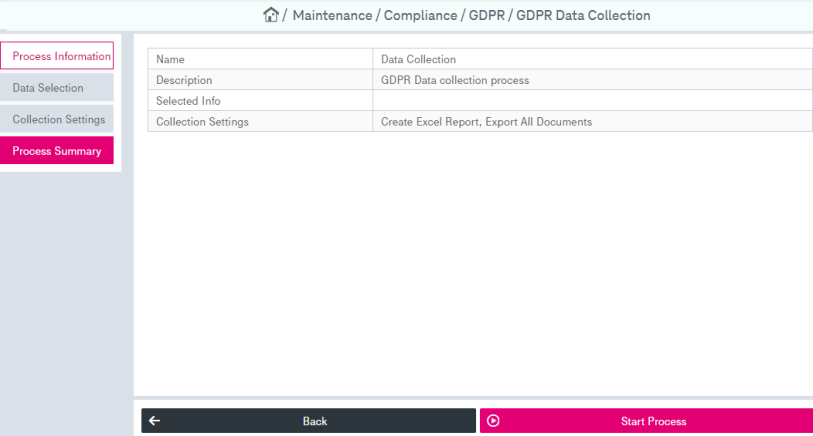Open Maintenance in the breadcrumb
The image size is (813, 436).
(x=332, y=16)
